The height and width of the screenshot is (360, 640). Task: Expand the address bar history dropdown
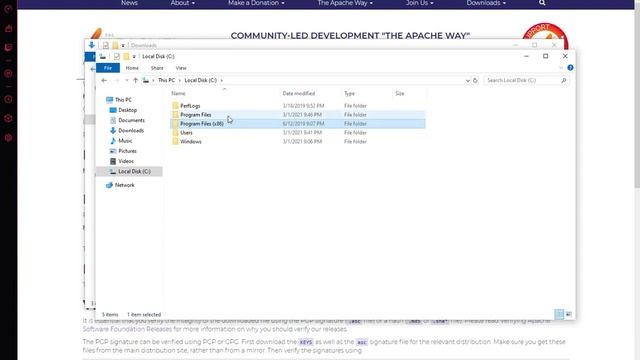467,80
